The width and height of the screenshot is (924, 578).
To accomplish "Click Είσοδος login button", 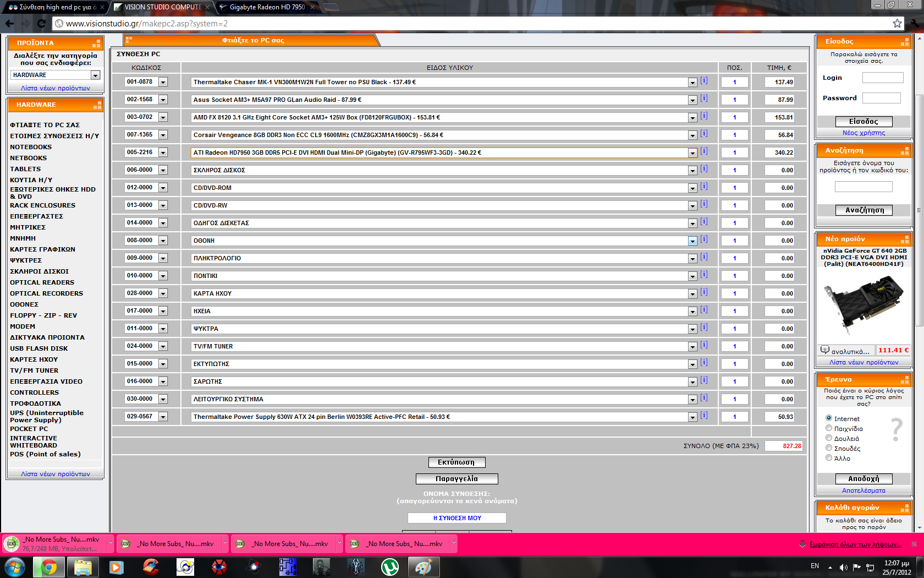I will [x=864, y=122].
